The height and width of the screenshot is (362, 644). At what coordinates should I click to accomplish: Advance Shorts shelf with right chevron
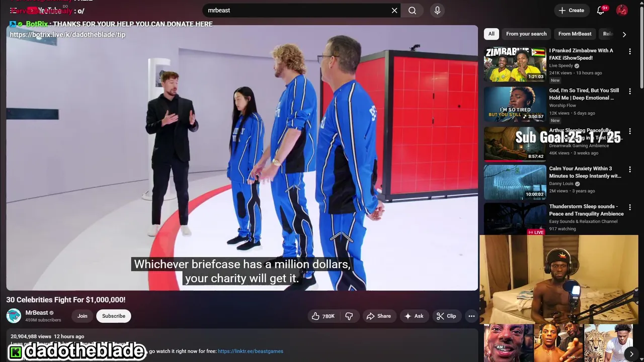(631, 354)
